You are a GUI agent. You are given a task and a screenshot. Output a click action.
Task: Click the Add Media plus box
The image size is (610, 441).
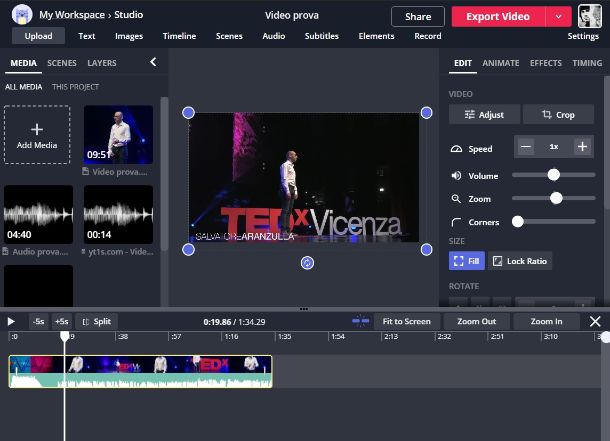tap(37, 135)
